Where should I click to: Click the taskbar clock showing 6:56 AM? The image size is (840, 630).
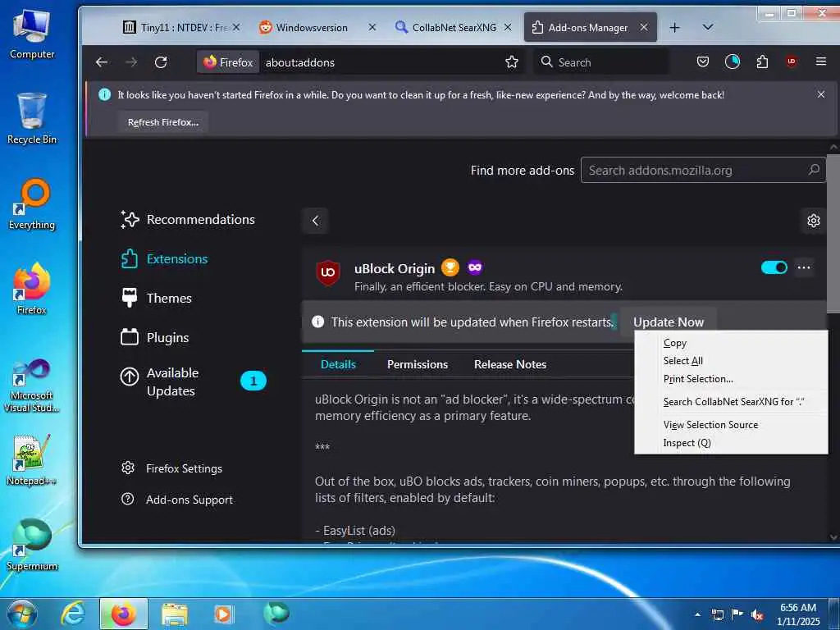[798, 614]
